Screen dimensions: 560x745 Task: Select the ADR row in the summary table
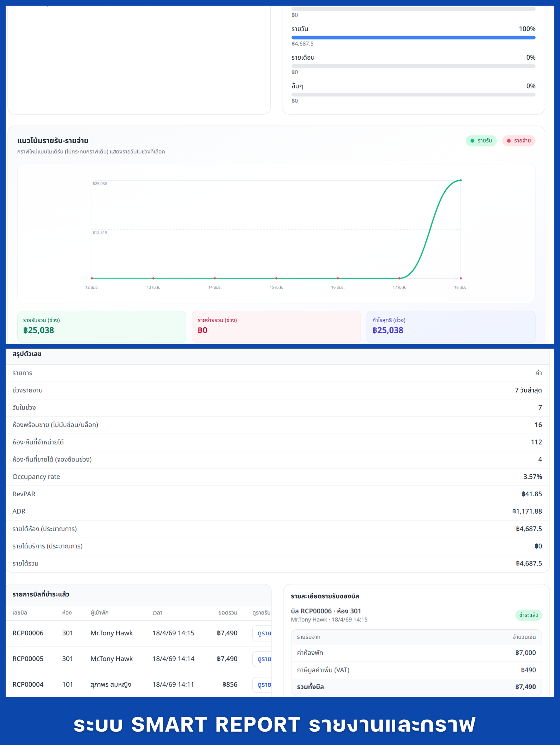277,511
